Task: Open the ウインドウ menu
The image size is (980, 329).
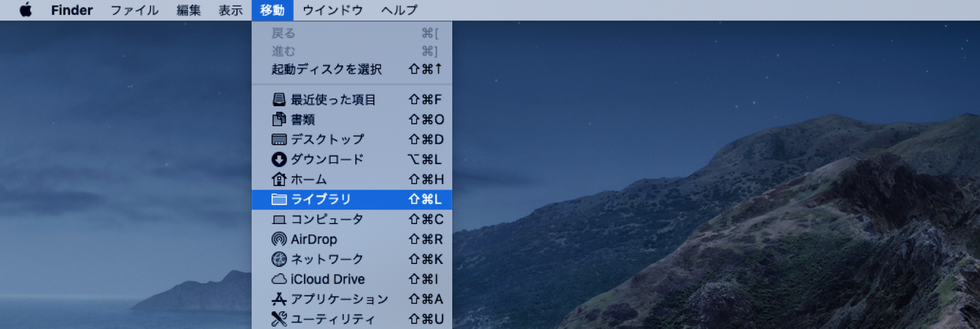Action: click(x=333, y=10)
